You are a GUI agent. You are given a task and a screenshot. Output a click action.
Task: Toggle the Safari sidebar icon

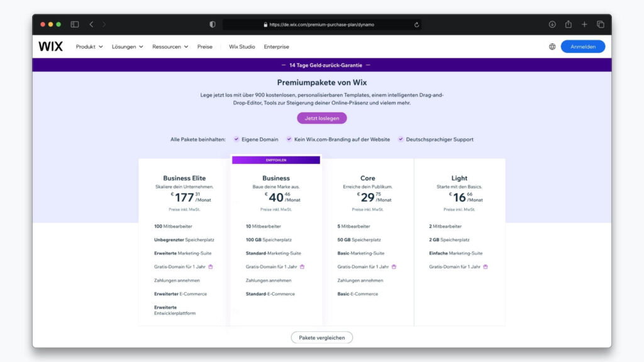[x=75, y=25]
